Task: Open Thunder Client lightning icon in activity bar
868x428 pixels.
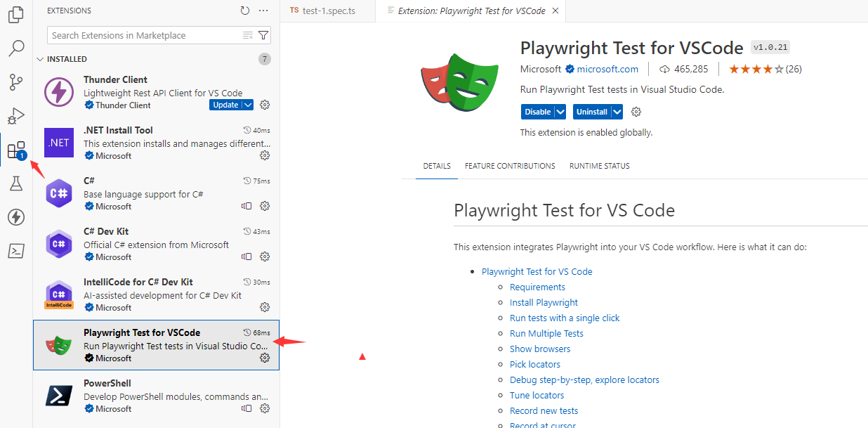Action: [x=16, y=217]
